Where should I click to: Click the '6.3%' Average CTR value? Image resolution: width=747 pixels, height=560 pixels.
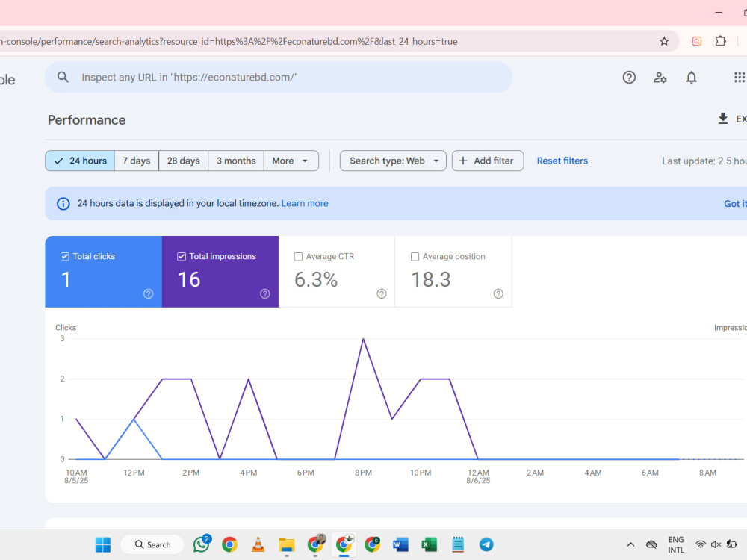pos(316,279)
